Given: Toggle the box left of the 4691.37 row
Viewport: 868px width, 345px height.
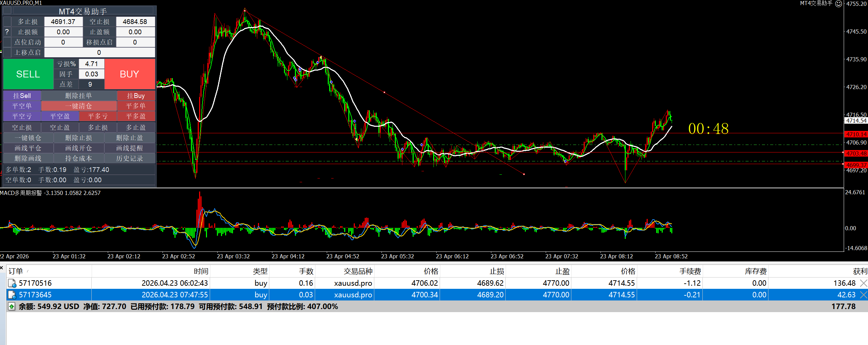Looking at the screenshot, I should tap(7, 22).
